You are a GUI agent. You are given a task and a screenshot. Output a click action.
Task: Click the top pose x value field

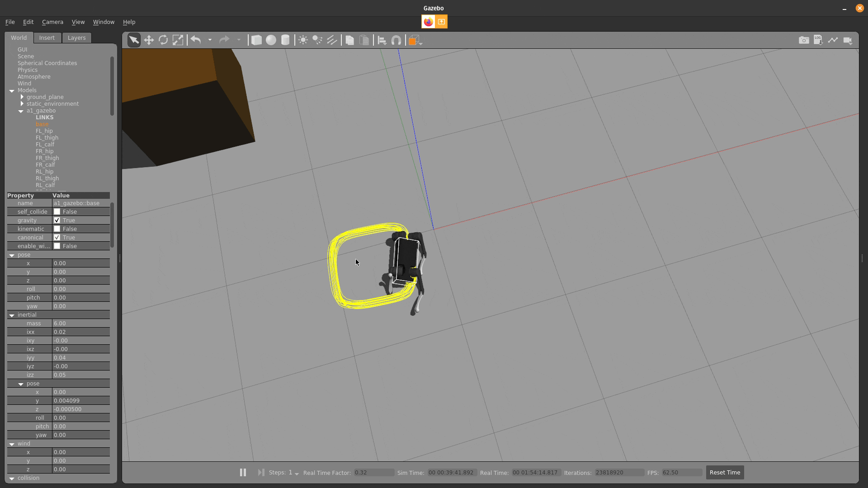tap(81, 263)
